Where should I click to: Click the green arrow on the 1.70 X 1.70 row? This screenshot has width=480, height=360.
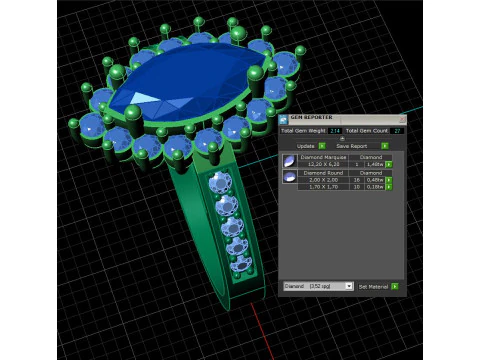[389, 187]
